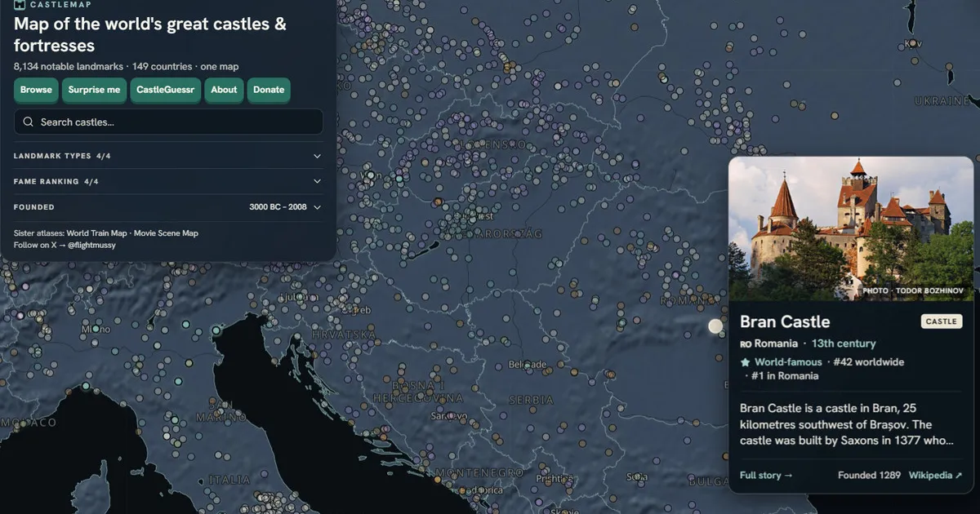Viewport: 980px width, 514px height.
Task: Expand the Landmark Types filter
Action: 167,156
